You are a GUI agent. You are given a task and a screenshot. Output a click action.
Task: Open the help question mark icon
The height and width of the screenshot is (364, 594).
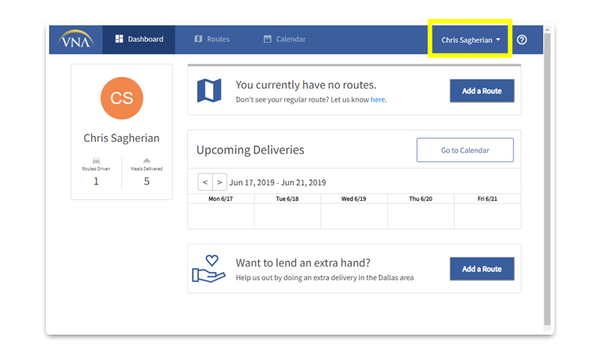pos(522,40)
